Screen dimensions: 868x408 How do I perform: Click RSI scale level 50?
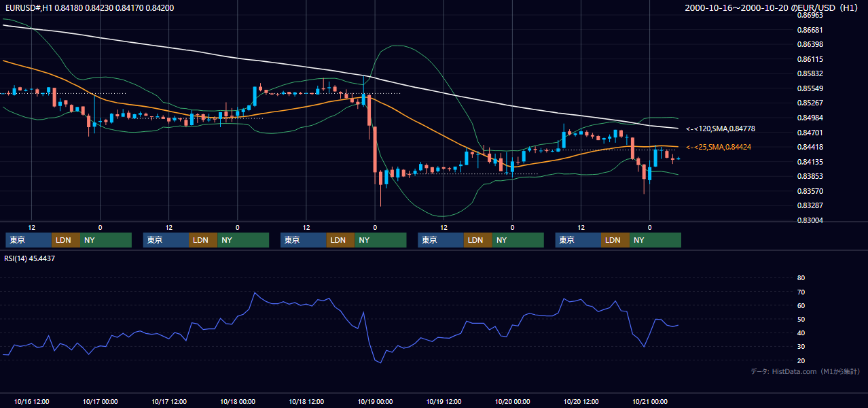click(801, 319)
